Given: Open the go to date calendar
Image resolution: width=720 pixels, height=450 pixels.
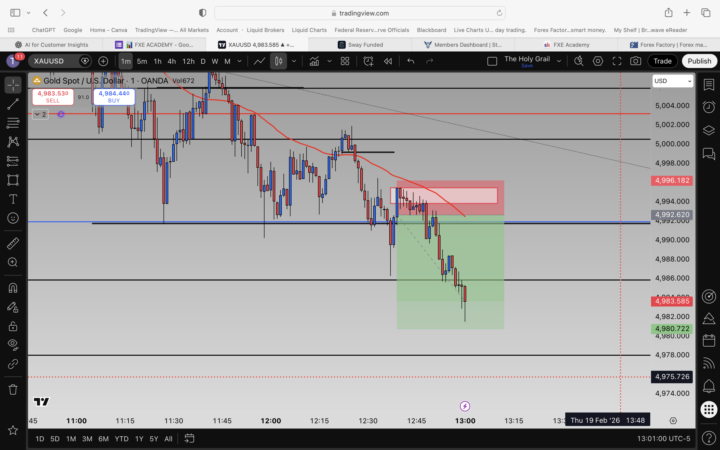Looking at the screenshot, I should click(189, 439).
